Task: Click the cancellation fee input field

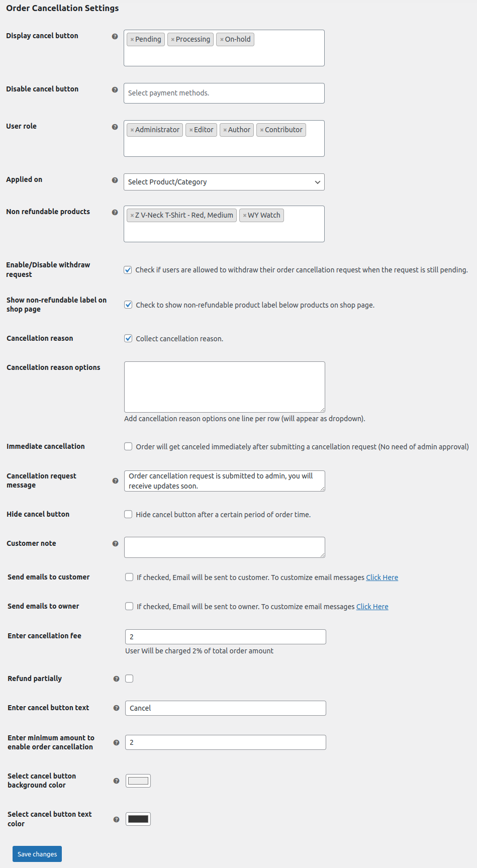Action: pos(225,636)
